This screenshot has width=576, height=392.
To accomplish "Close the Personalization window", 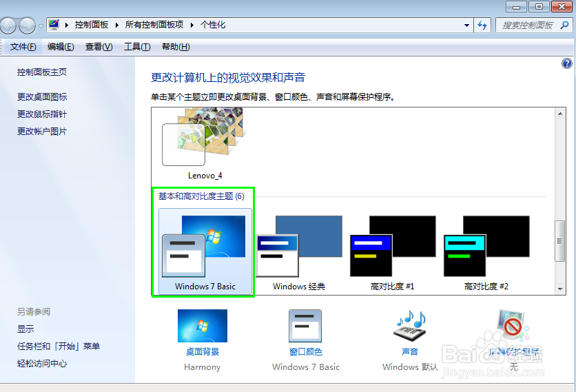I will pyautogui.click(x=562, y=7).
